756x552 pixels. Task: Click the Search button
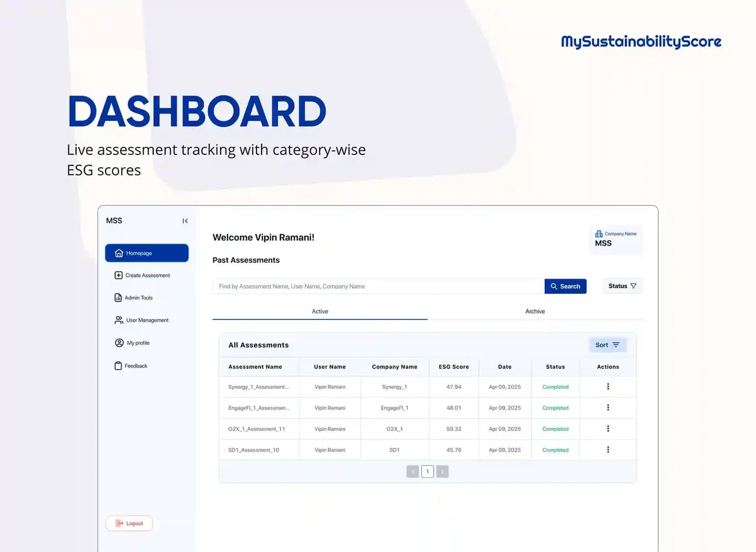[x=565, y=286]
